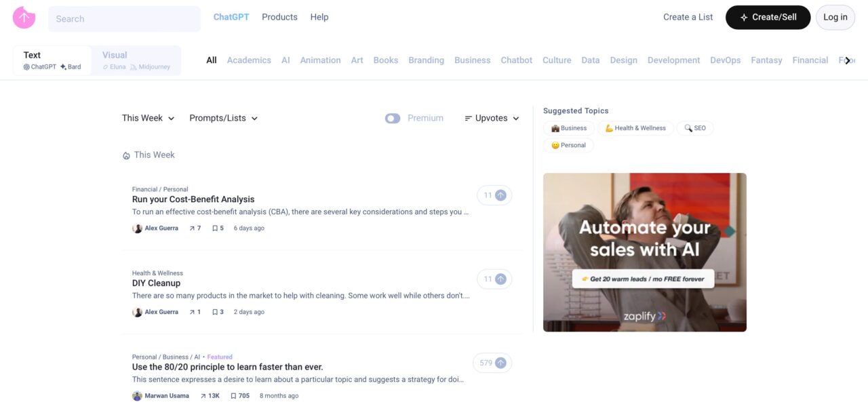
Task: Open the Upvotes sort dropdown
Action: coord(492,118)
